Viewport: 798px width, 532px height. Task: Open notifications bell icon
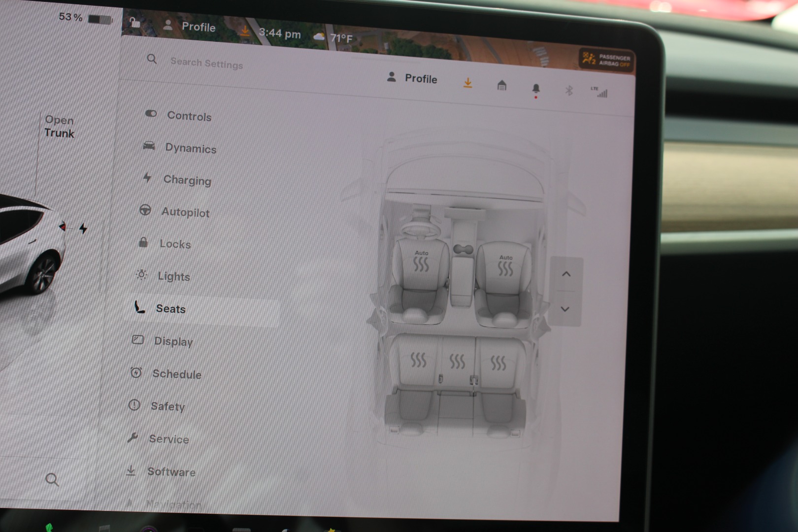tap(536, 89)
